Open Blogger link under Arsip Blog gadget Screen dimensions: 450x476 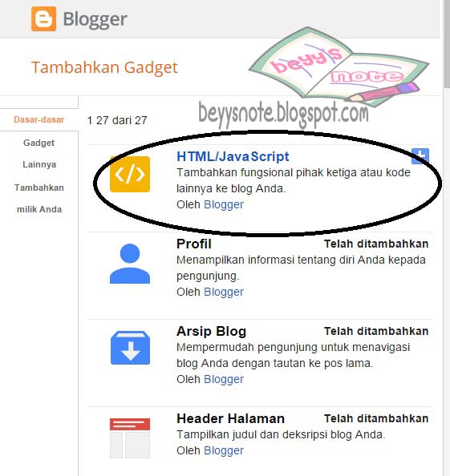coord(224,380)
